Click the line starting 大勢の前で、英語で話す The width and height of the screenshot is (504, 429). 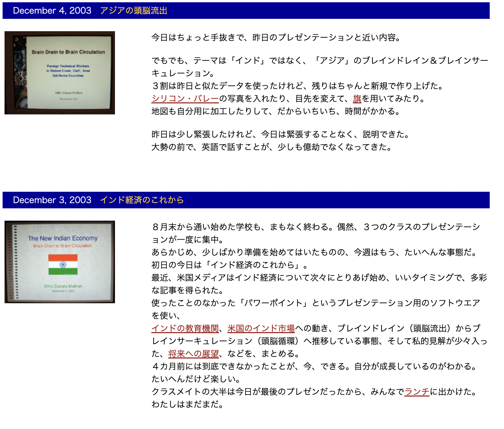click(273, 147)
